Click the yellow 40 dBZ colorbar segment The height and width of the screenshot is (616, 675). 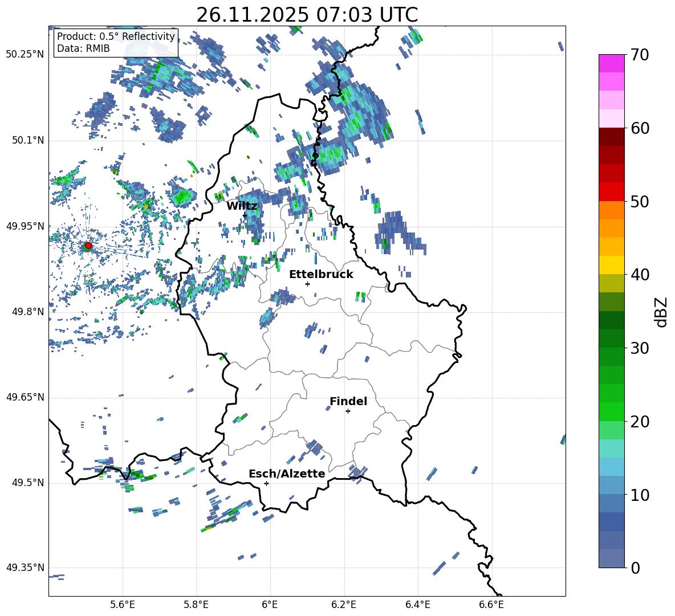pos(611,265)
